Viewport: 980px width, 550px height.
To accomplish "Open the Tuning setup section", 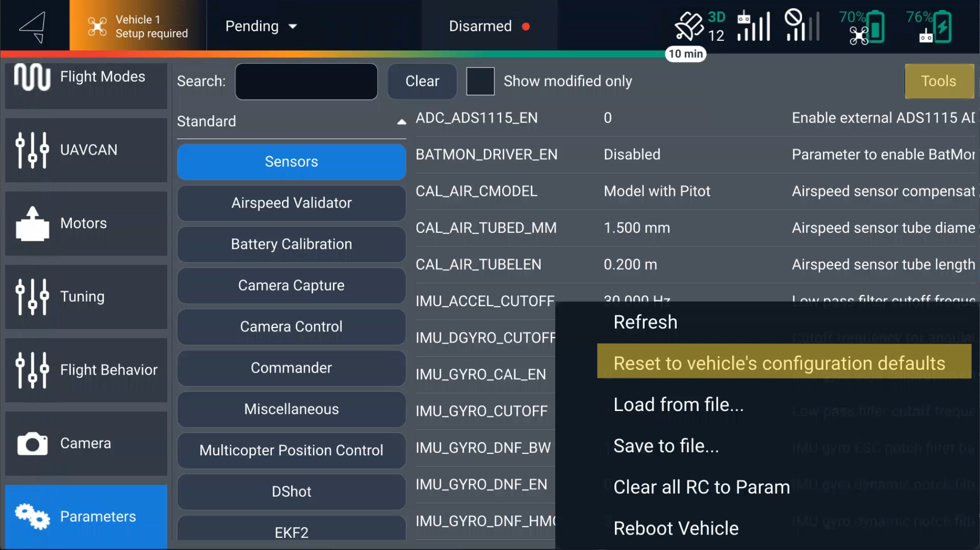I will click(86, 296).
